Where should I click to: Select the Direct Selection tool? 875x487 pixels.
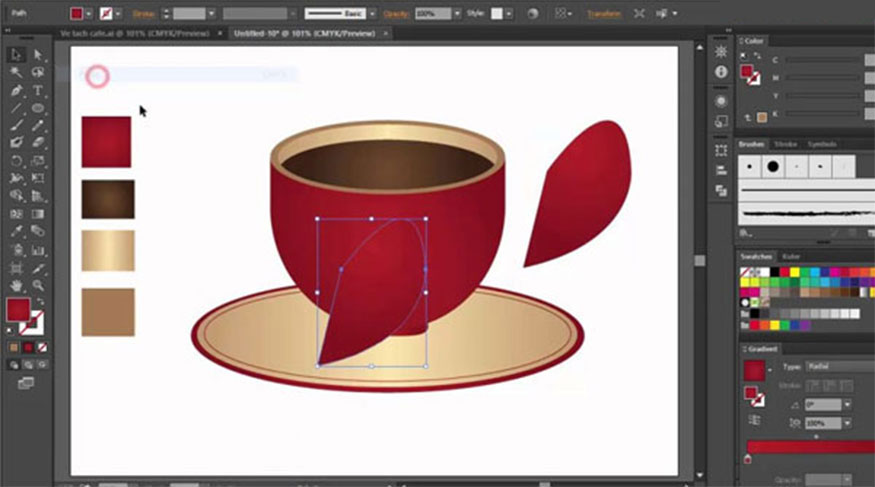[x=38, y=56]
